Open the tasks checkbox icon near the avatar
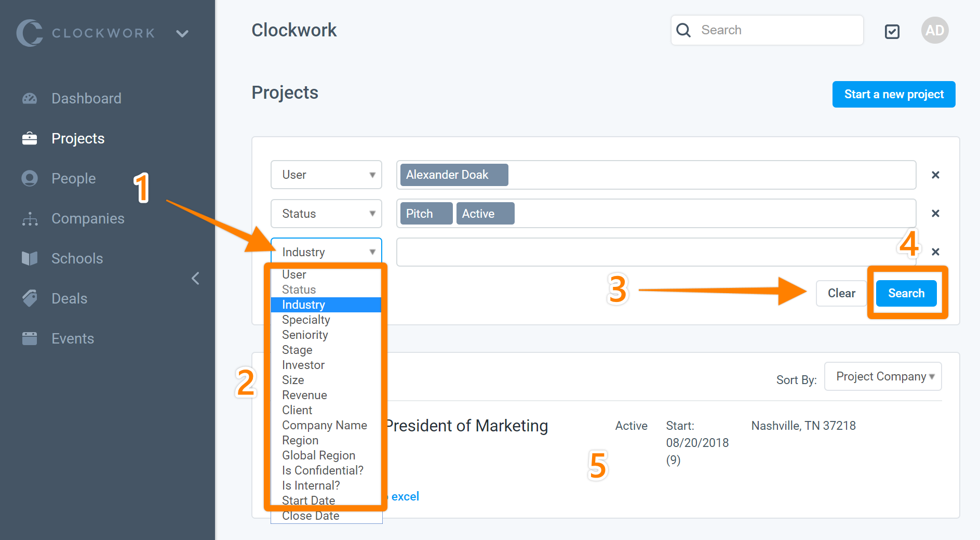The width and height of the screenshot is (980, 540). (x=893, y=32)
